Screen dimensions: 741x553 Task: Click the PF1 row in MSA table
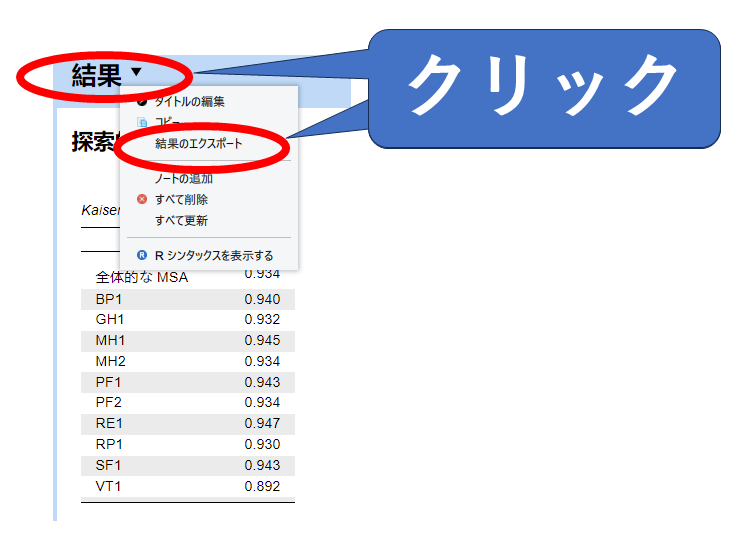pos(187,382)
